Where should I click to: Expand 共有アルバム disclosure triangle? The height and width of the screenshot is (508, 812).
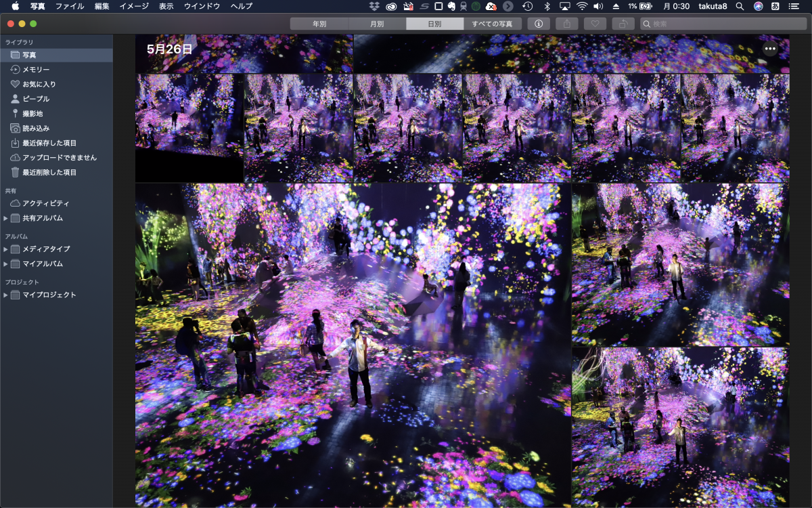(x=6, y=218)
